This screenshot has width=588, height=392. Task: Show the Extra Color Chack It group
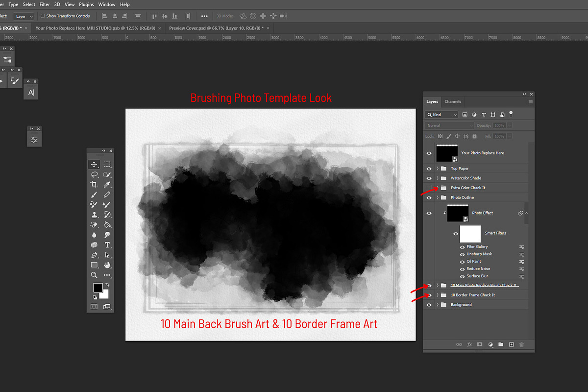429,188
